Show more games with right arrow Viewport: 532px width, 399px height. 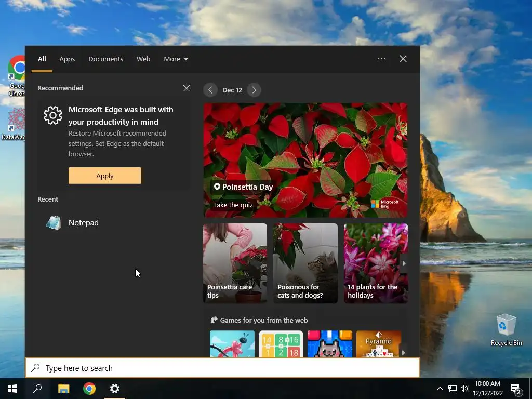click(403, 353)
